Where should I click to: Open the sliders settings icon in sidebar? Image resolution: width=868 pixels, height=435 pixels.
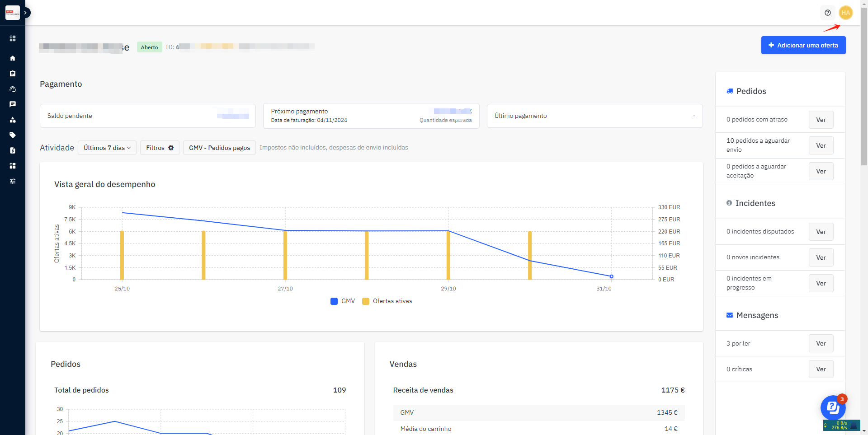(13, 181)
